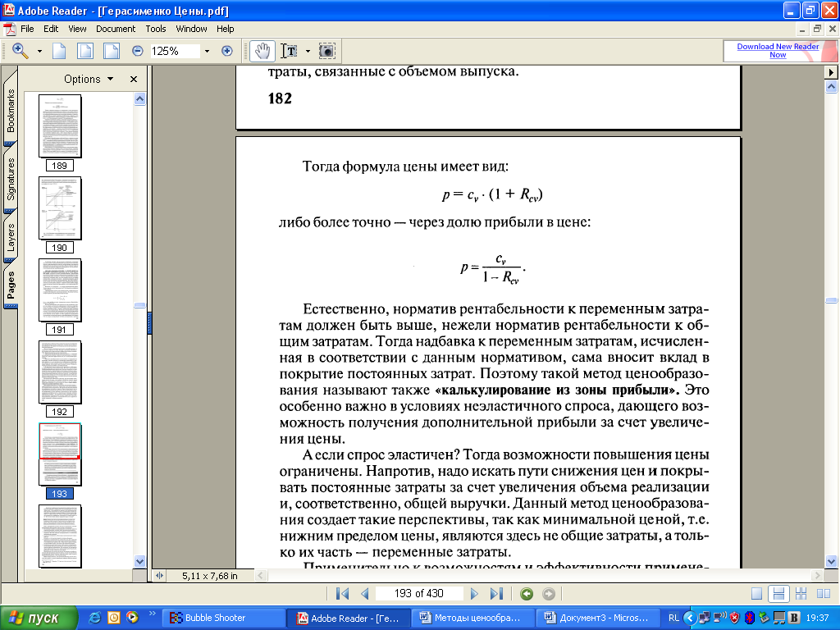The height and width of the screenshot is (630, 840).
Task: Click the Fit Page icon
Action: [85, 51]
